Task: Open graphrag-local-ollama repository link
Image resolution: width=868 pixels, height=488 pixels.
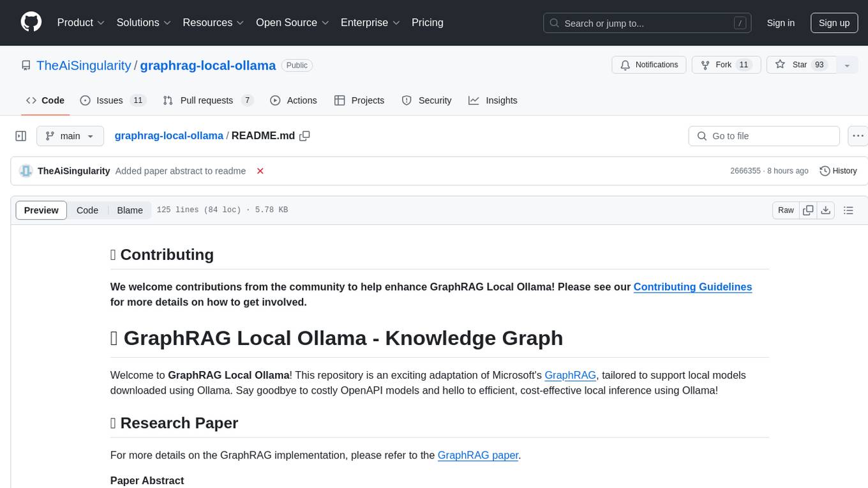Action: coord(208,65)
